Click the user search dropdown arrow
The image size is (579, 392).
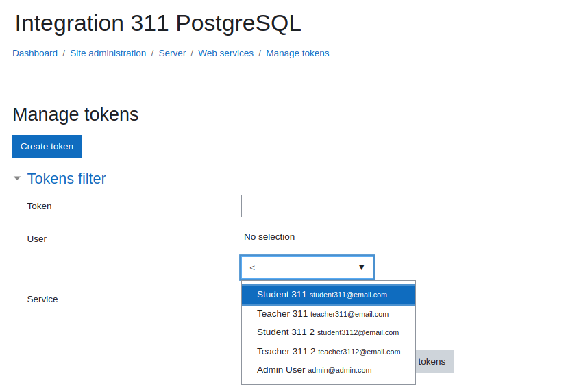(362, 267)
